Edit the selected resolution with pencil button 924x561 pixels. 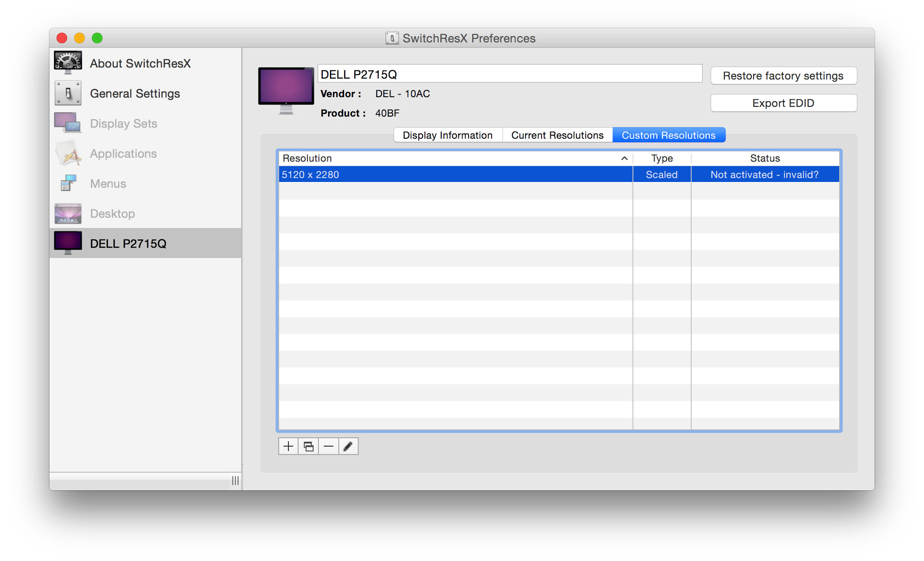[348, 446]
